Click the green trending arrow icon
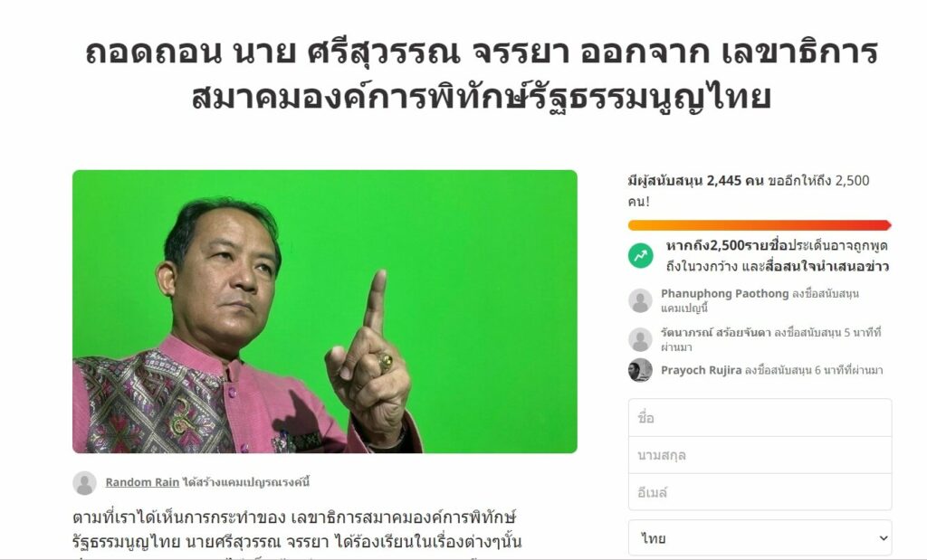Viewport: 927px width, 560px height. click(640, 256)
